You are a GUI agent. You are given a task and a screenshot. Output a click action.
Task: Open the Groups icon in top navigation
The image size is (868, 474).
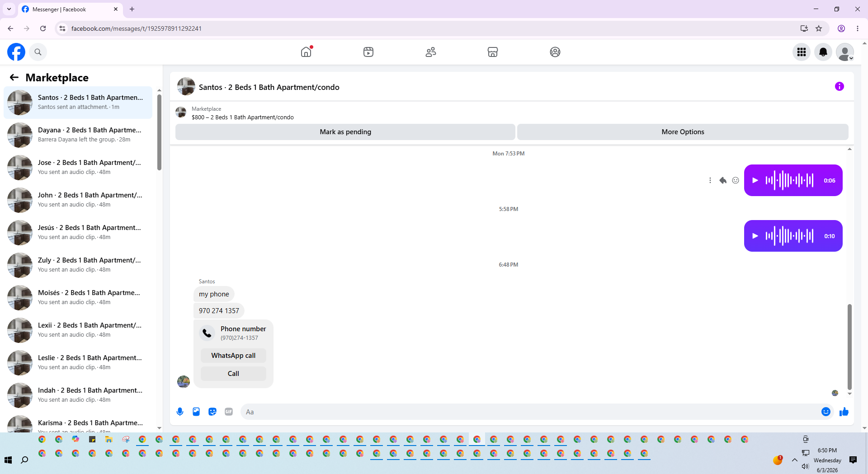(555, 52)
